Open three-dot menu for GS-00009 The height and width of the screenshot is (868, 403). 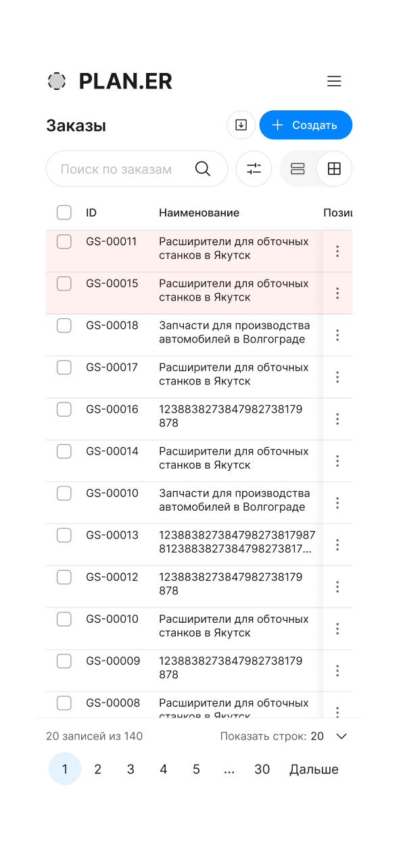(x=337, y=671)
